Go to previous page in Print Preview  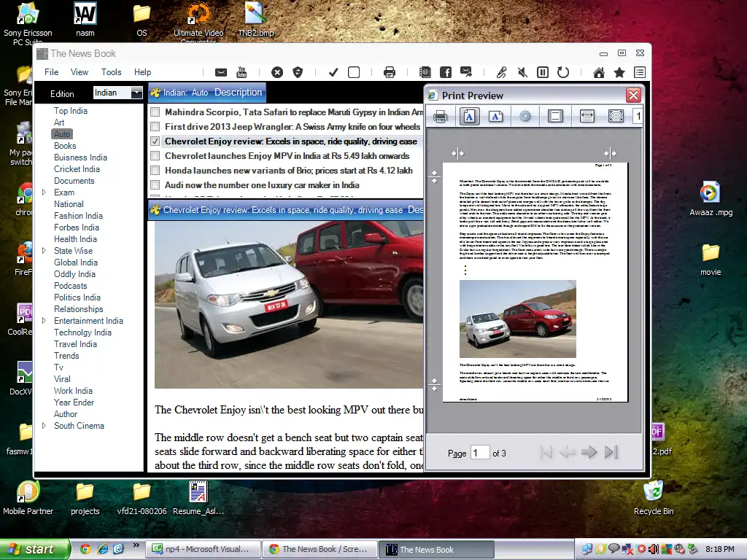pos(567,452)
